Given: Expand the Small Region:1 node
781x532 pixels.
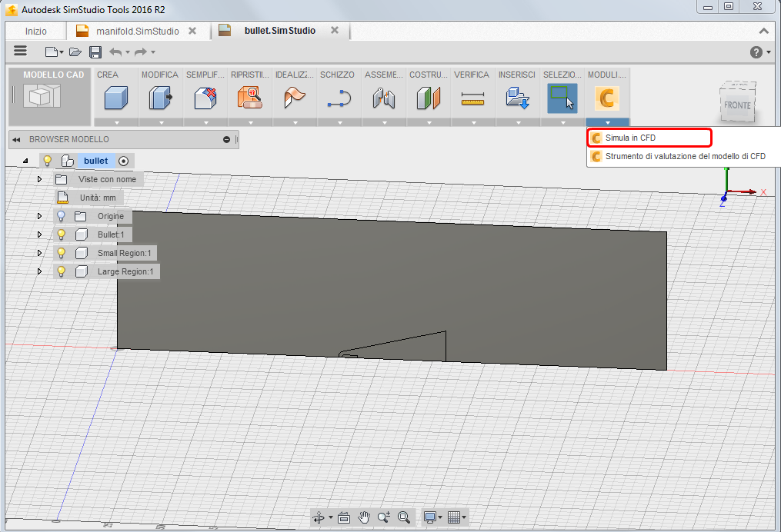Looking at the screenshot, I should (x=39, y=253).
